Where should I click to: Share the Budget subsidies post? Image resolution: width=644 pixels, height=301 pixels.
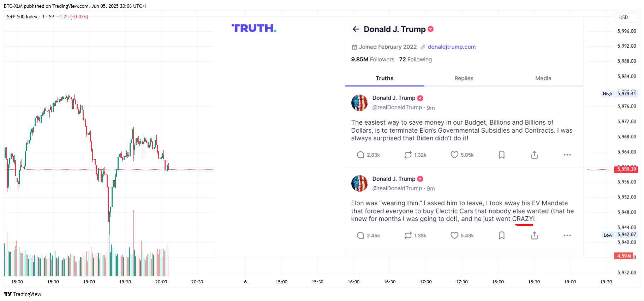click(534, 155)
